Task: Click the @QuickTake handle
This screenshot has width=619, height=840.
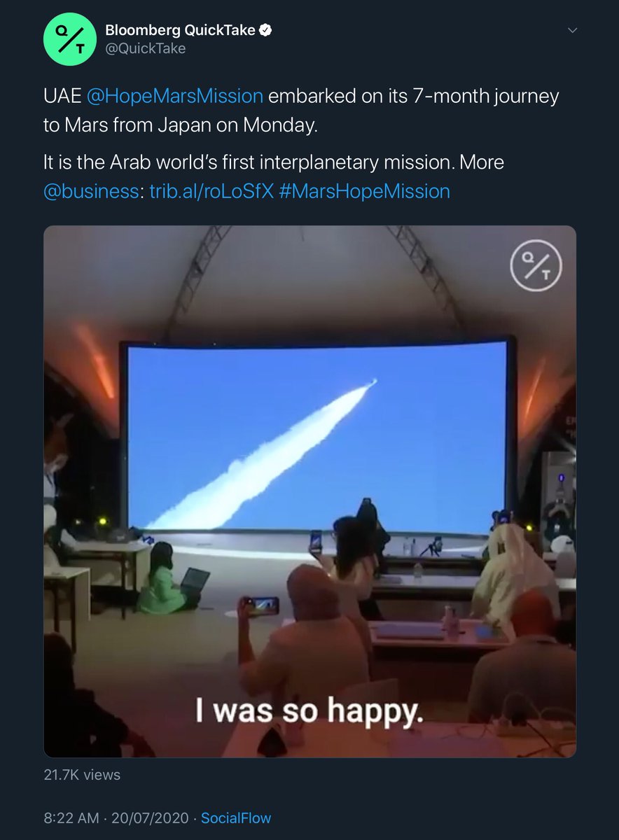Action: pyautogui.click(x=145, y=49)
